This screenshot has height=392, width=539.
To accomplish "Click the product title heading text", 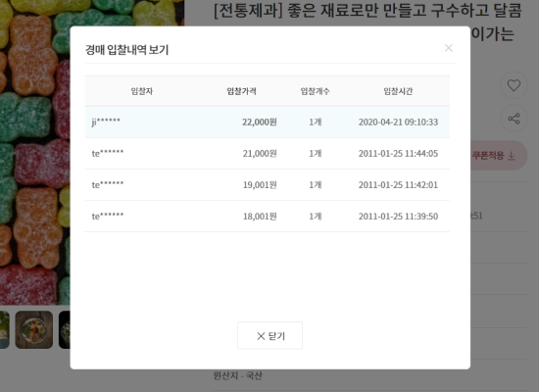I will (x=367, y=11).
